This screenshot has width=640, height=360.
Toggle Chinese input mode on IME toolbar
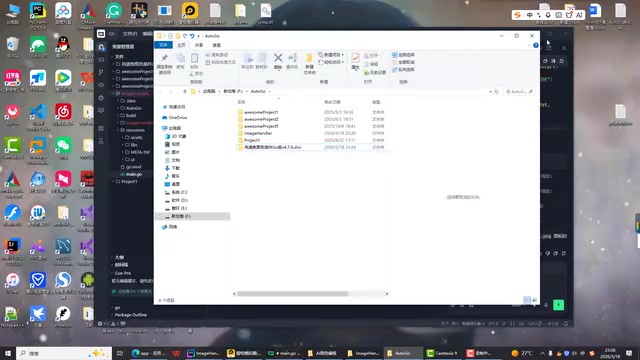tap(530, 15)
